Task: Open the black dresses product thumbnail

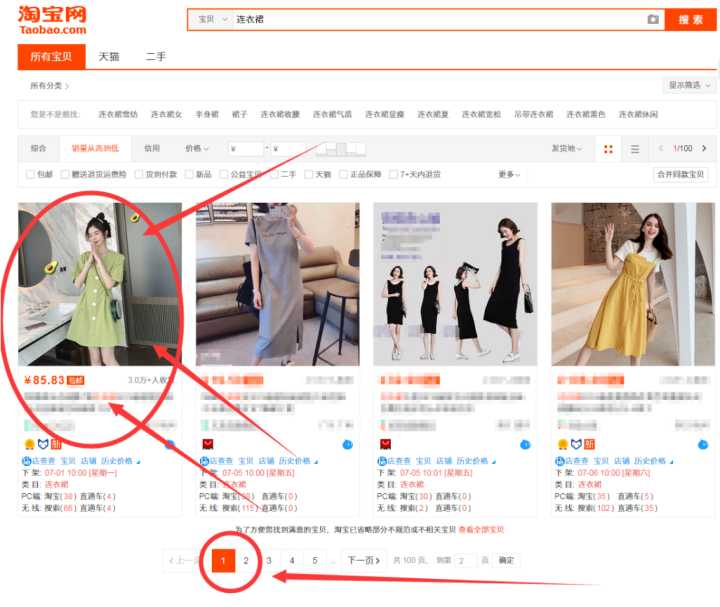Action: click(x=456, y=284)
